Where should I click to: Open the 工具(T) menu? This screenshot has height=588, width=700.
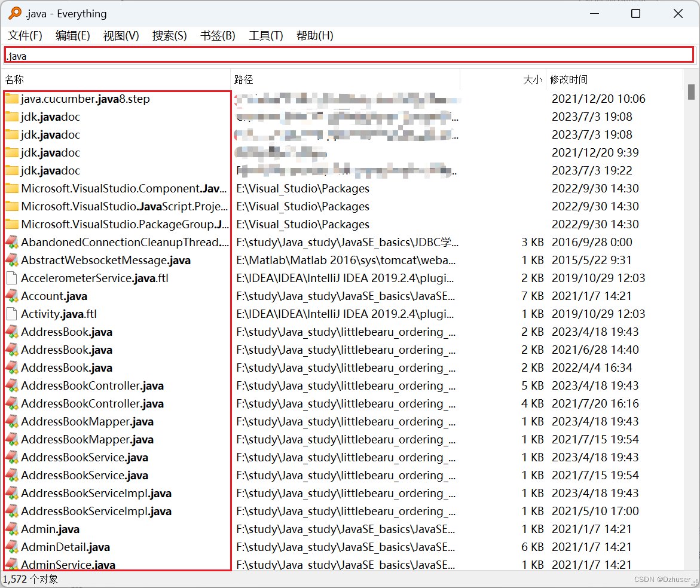265,36
